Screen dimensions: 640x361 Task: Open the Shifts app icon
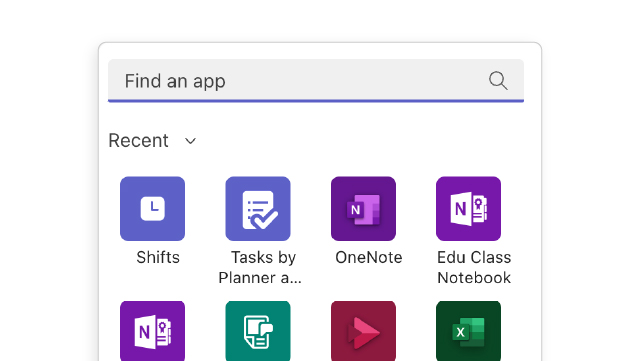[x=152, y=209]
